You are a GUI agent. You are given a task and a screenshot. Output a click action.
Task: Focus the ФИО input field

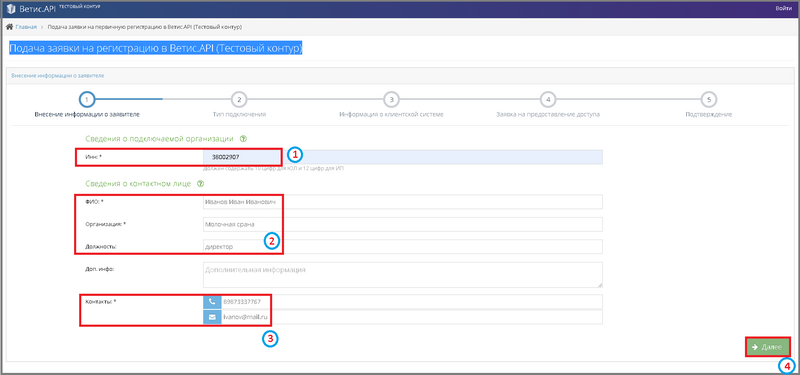(x=403, y=202)
